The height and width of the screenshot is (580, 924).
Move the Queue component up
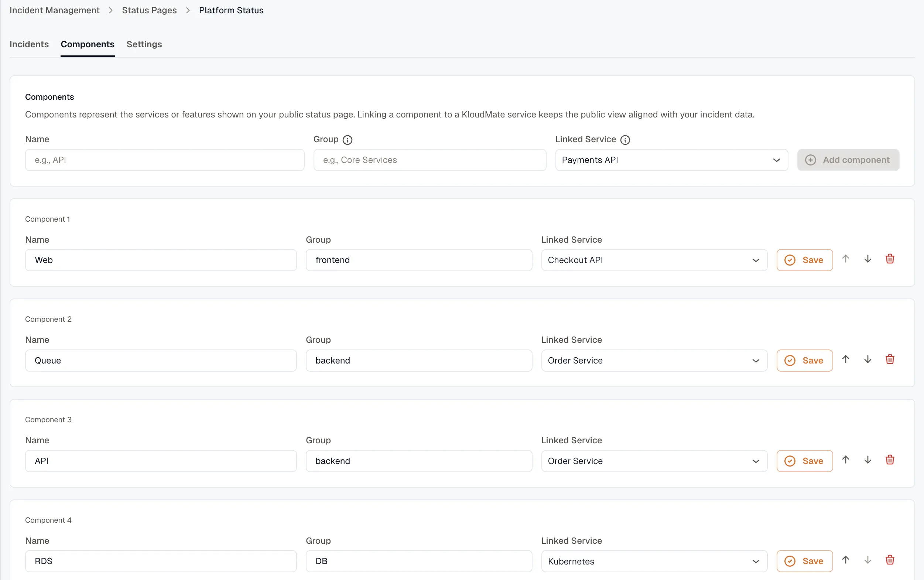coord(845,359)
